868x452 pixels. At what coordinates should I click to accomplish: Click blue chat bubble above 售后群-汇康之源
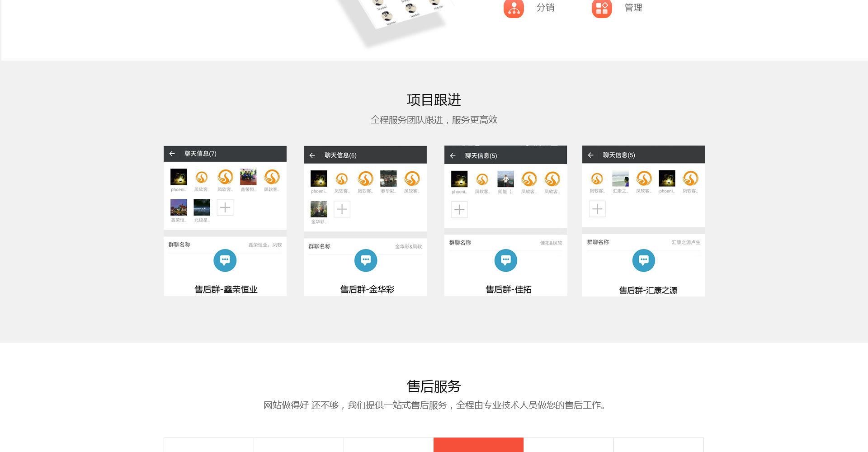644,260
